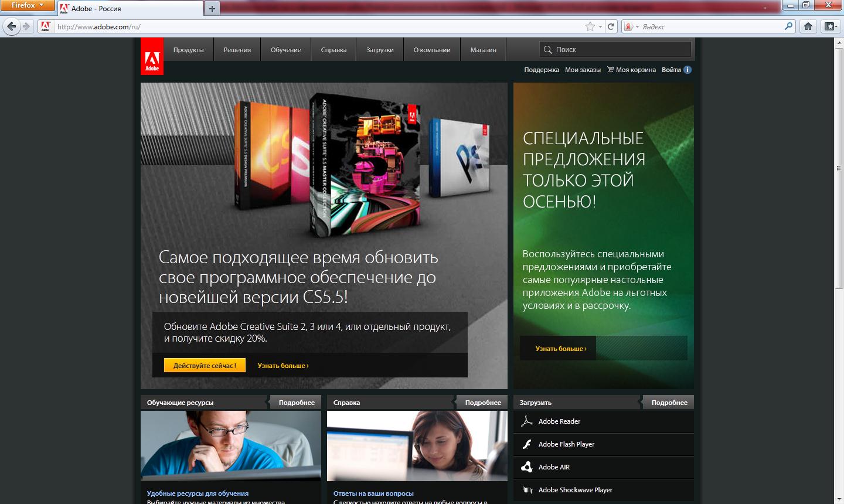Click the Обучающие ресурсы section heading

pyautogui.click(x=180, y=403)
